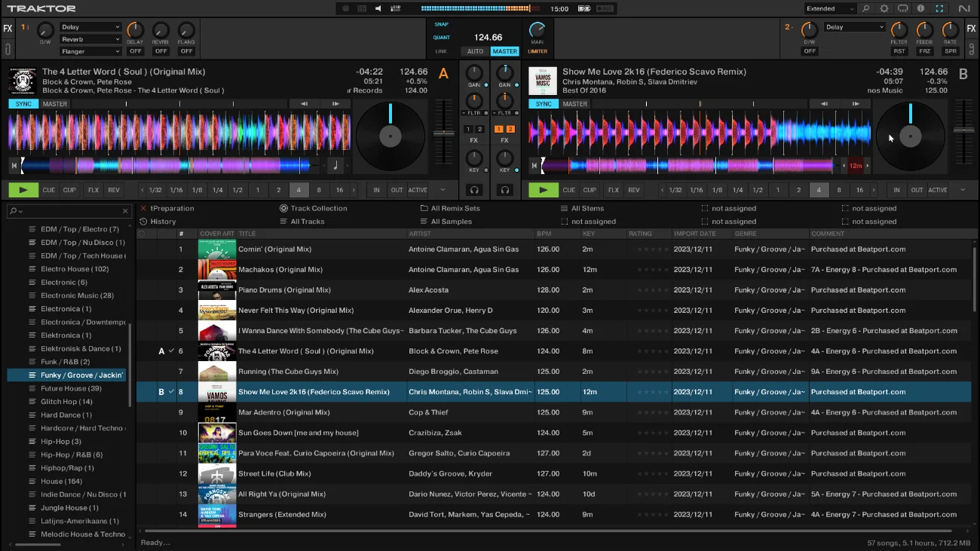Click the speaker audio indicator icon

coord(378,8)
